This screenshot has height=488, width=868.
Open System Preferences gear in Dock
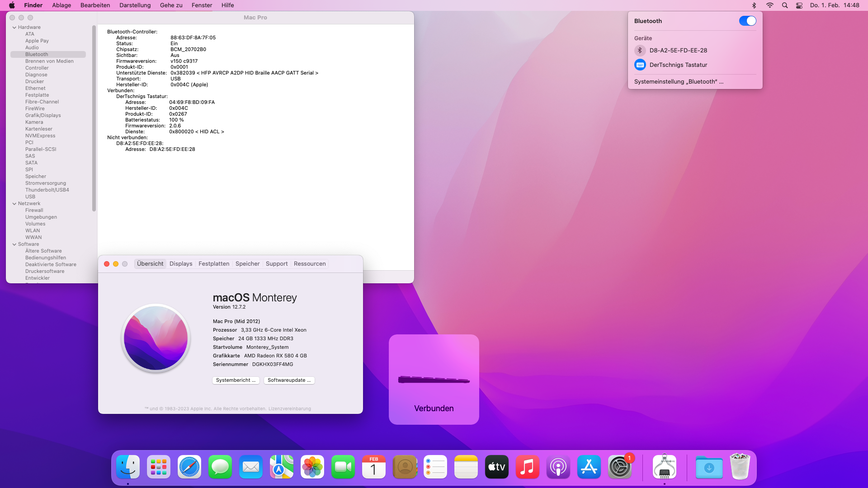pos(619,467)
